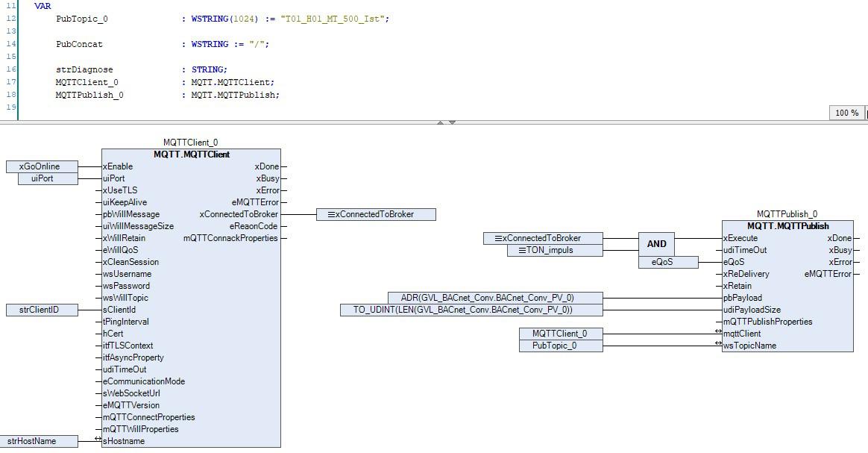Select the xConnectedToBroker output box of MQTTClient

[x=376, y=214]
